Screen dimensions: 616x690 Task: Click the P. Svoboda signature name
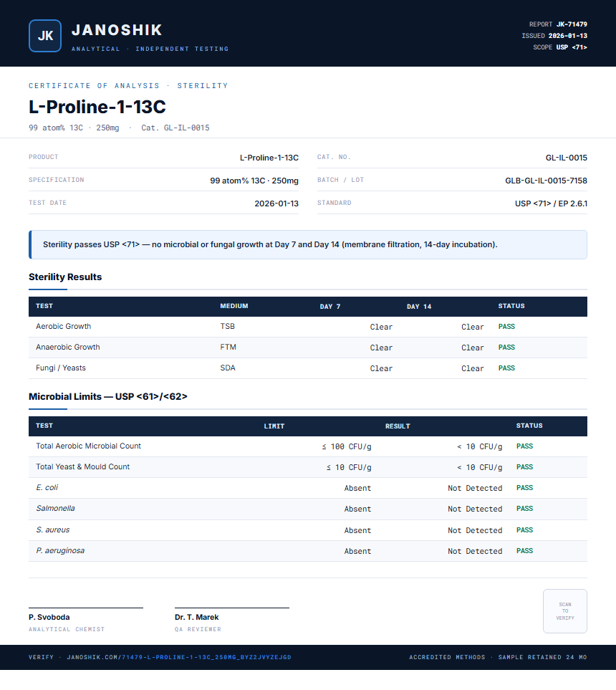click(x=49, y=617)
